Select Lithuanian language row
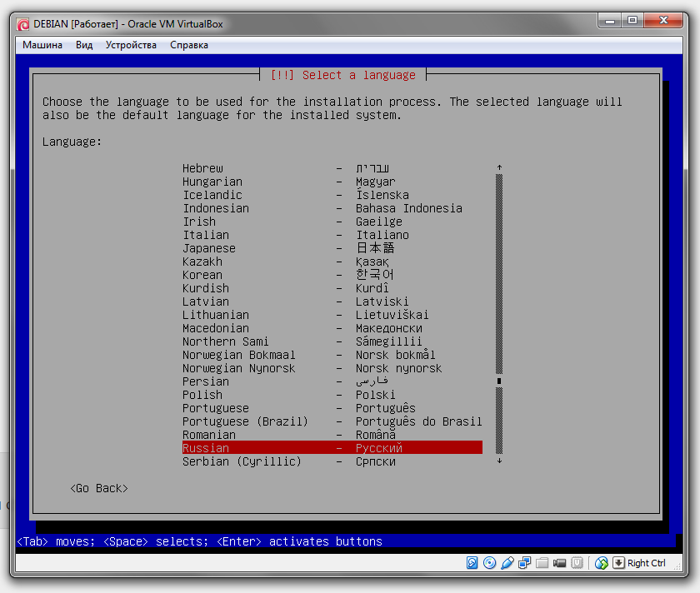The height and width of the screenshot is (593, 700). click(332, 315)
